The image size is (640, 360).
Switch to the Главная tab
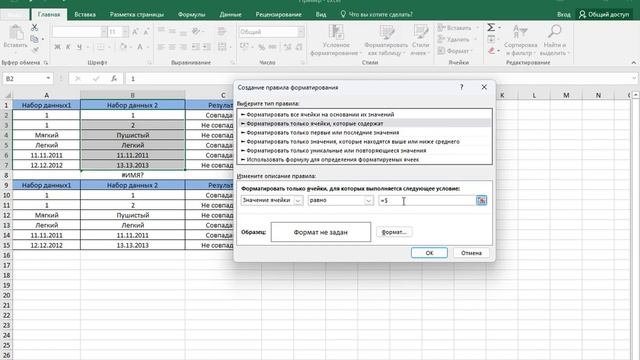pyautogui.click(x=49, y=14)
